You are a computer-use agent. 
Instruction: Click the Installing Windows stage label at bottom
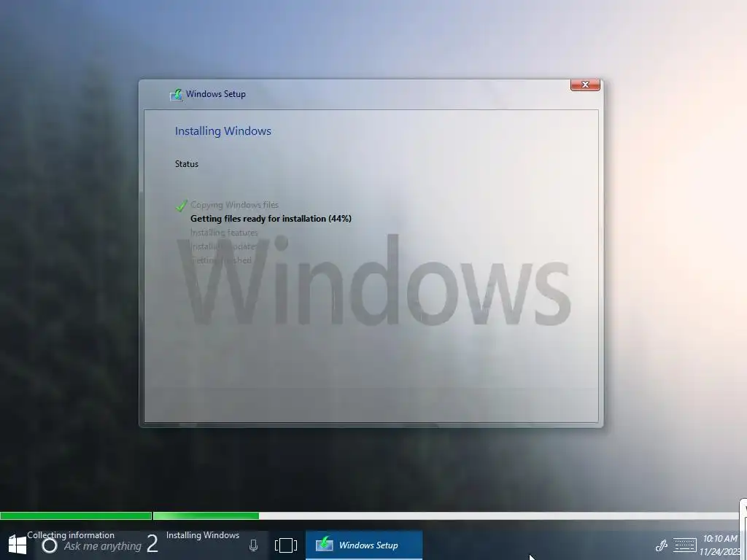(x=203, y=535)
